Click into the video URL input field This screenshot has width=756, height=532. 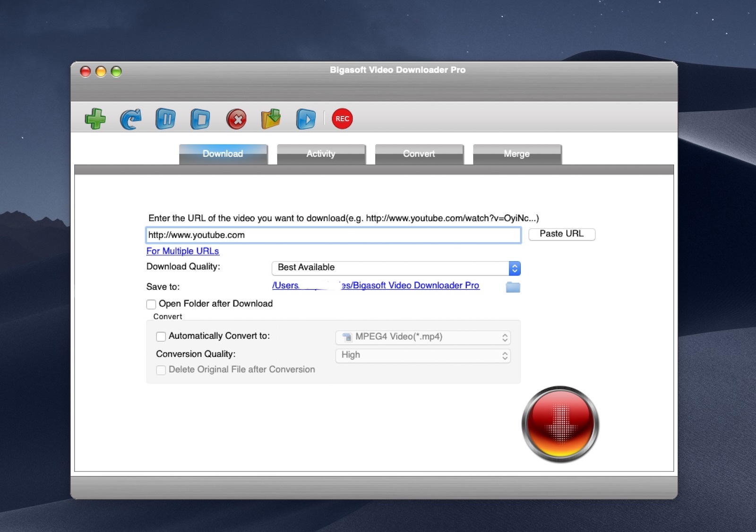(x=334, y=235)
